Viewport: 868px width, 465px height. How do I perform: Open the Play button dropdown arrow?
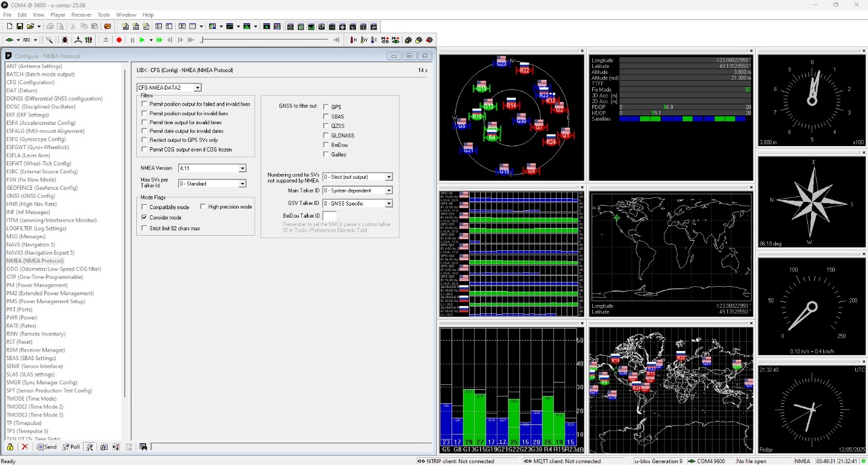tap(151, 40)
